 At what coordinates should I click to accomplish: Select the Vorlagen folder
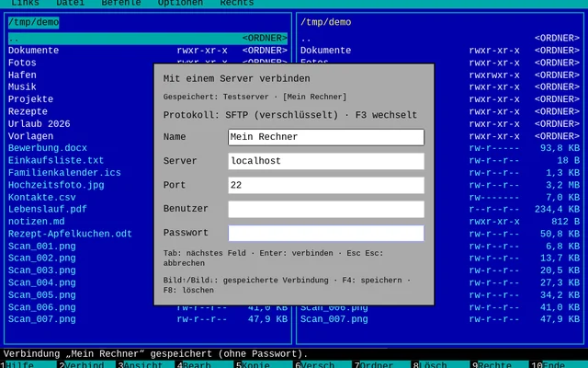(x=30, y=136)
